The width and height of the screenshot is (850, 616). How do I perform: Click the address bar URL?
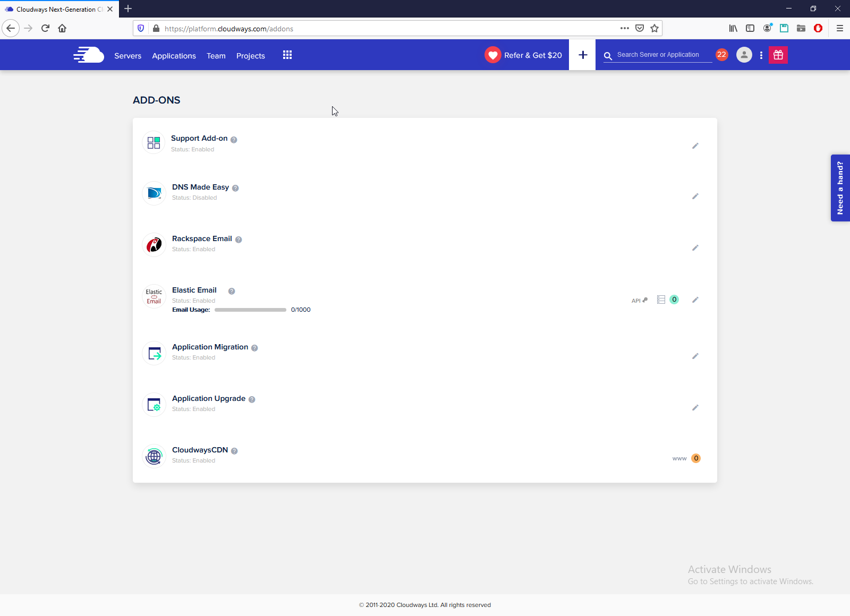229,29
